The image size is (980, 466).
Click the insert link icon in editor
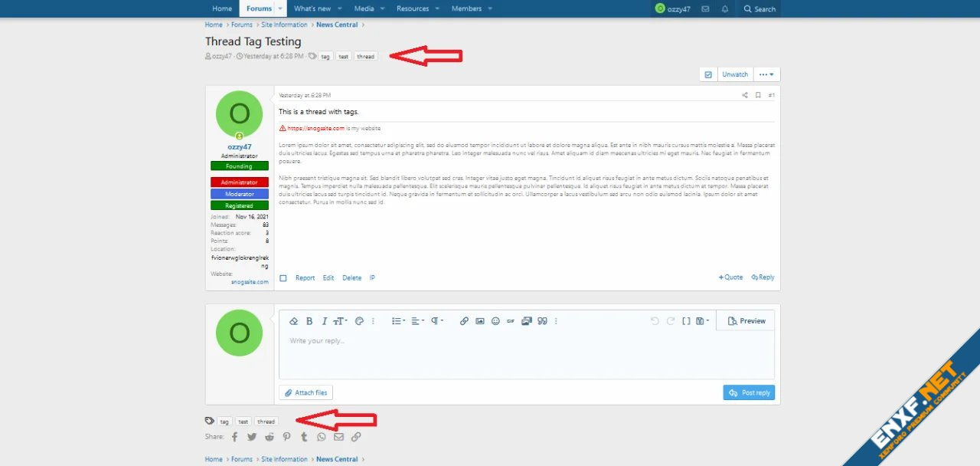[464, 321]
